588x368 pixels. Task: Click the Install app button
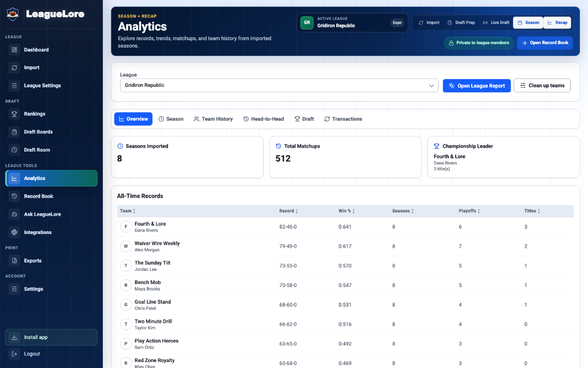coord(51,337)
